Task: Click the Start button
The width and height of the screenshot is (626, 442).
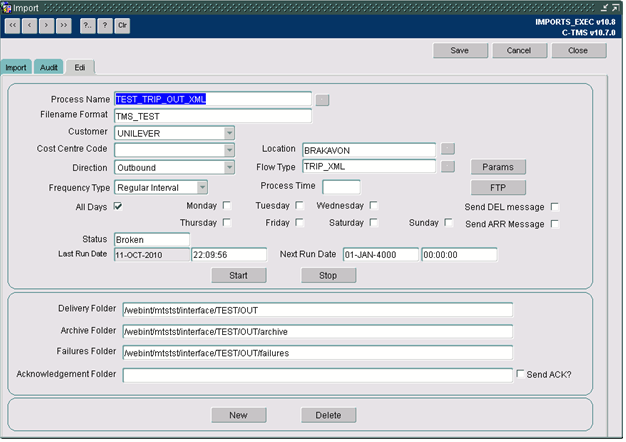Action: pyautogui.click(x=239, y=276)
